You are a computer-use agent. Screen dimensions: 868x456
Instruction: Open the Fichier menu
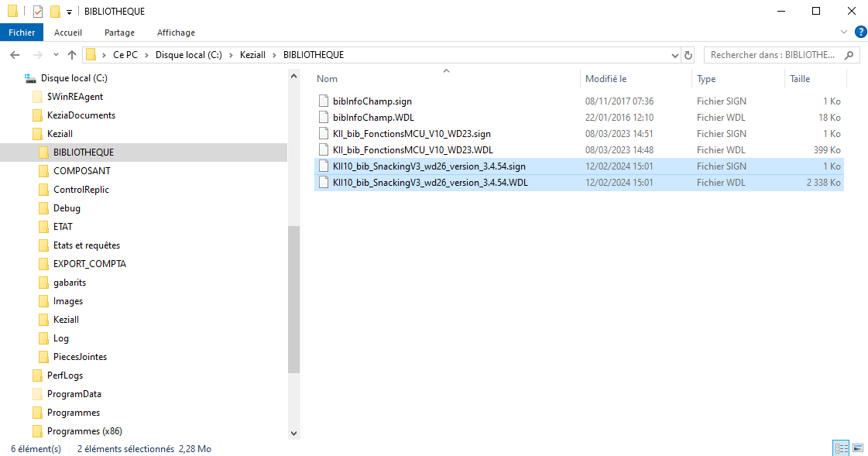[x=22, y=33]
